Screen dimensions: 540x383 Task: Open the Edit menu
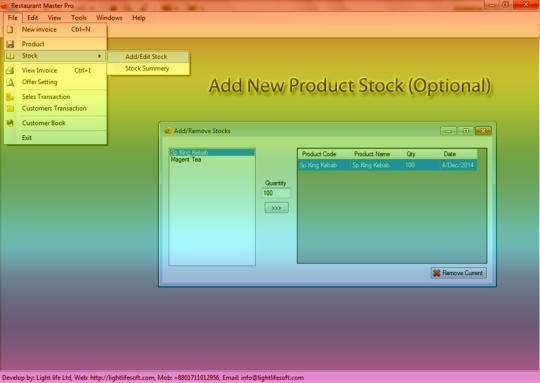pyautogui.click(x=33, y=18)
